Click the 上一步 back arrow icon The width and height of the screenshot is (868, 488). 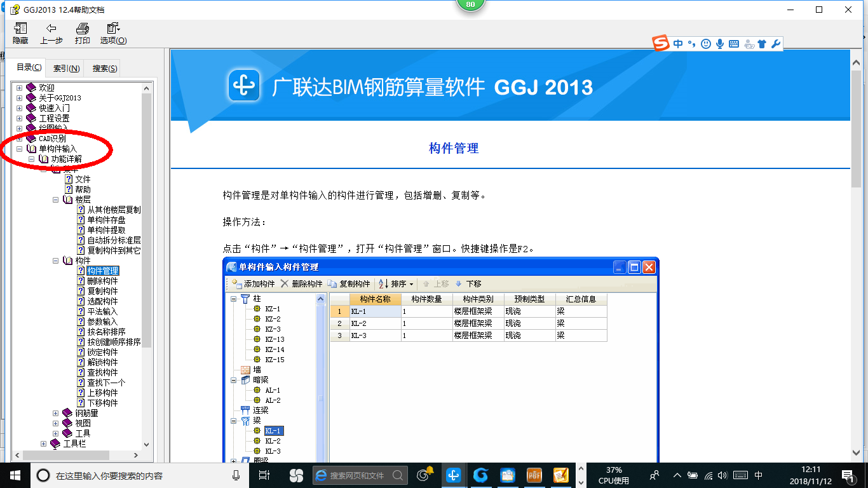click(x=51, y=29)
